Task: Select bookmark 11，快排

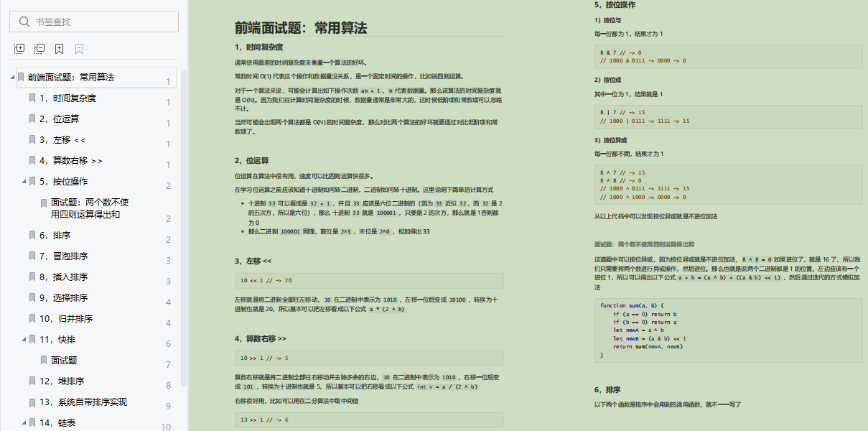Action: (57, 340)
